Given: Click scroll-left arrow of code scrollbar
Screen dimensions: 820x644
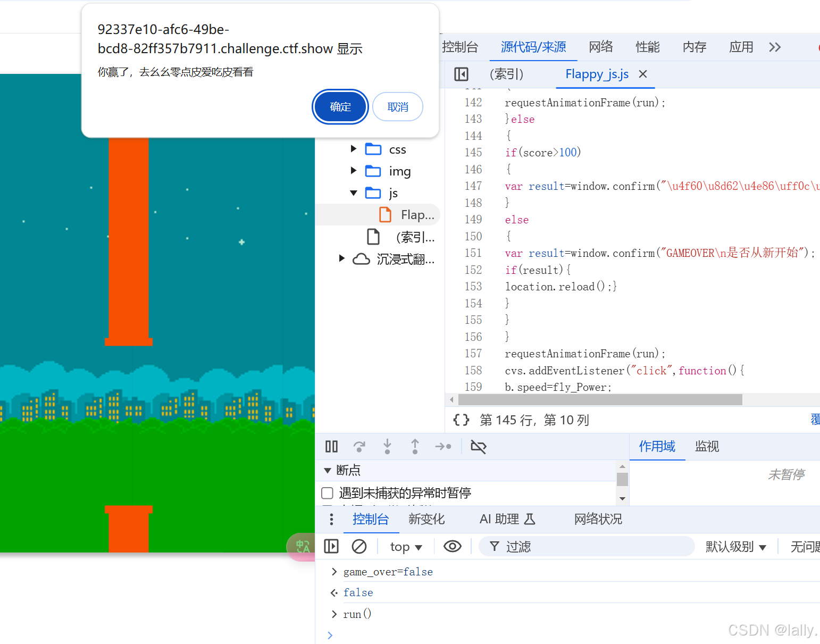Looking at the screenshot, I should point(451,399).
